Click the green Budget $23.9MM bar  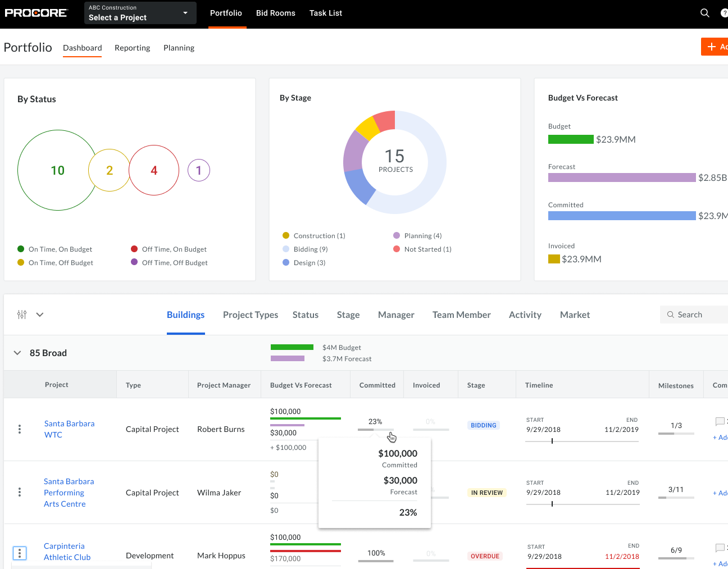(571, 139)
